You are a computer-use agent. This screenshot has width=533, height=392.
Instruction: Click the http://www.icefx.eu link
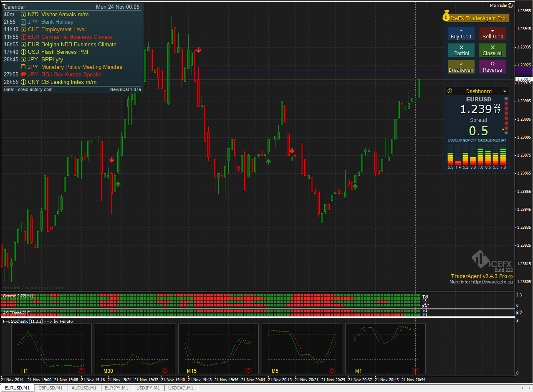492,282
